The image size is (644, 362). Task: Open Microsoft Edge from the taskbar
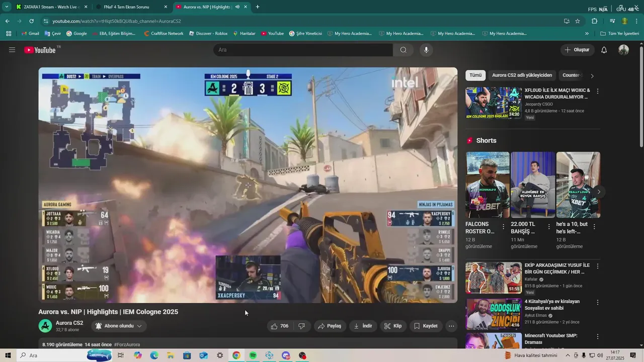154,355
